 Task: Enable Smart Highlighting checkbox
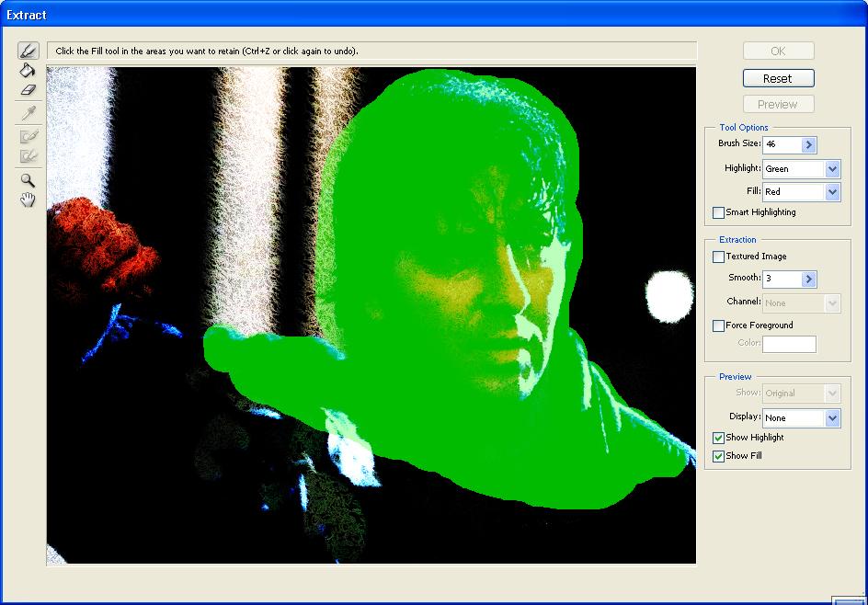click(x=718, y=212)
